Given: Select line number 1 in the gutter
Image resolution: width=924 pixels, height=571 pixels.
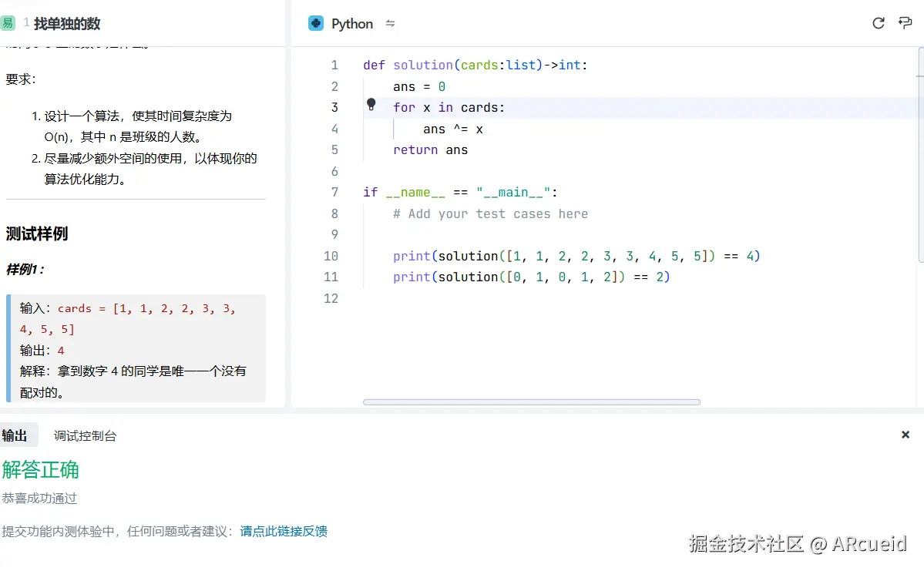Looking at the screenshot, I should pyautogui.click(x=334, y=65).
